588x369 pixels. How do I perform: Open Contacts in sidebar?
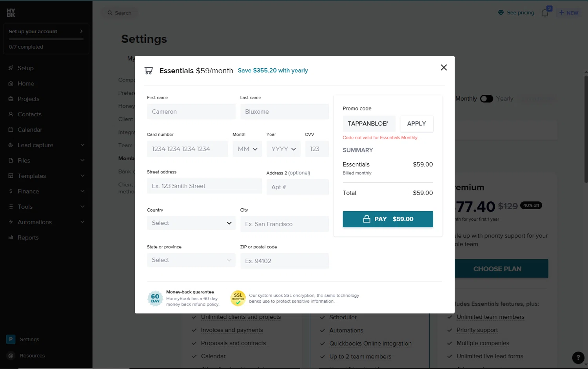(29, 114)
